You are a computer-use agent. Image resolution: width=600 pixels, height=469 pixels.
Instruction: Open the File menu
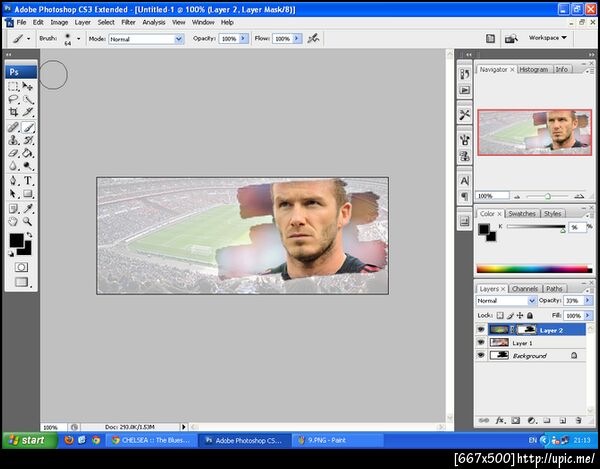(21, 23)
